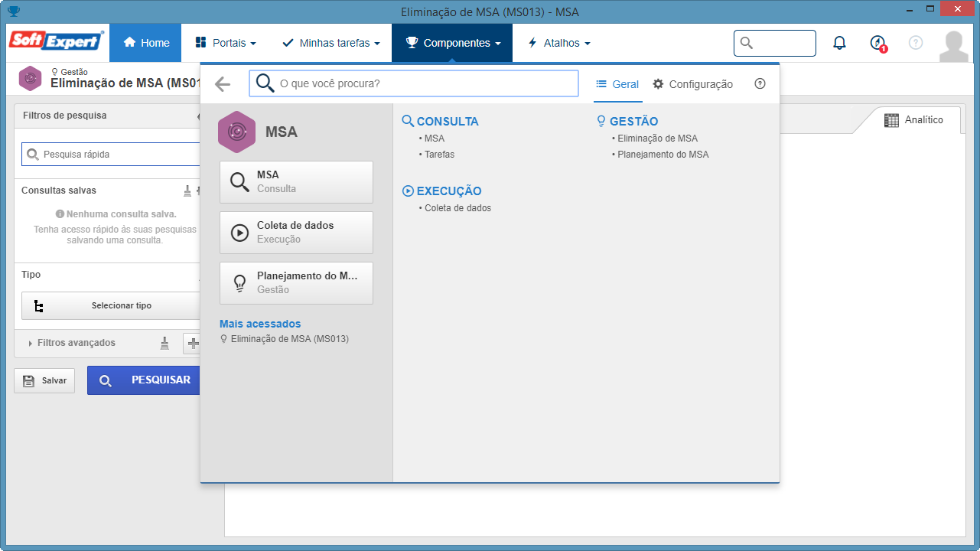
Task: Click the grayed help icon in top bar
Action: (916, 43)
